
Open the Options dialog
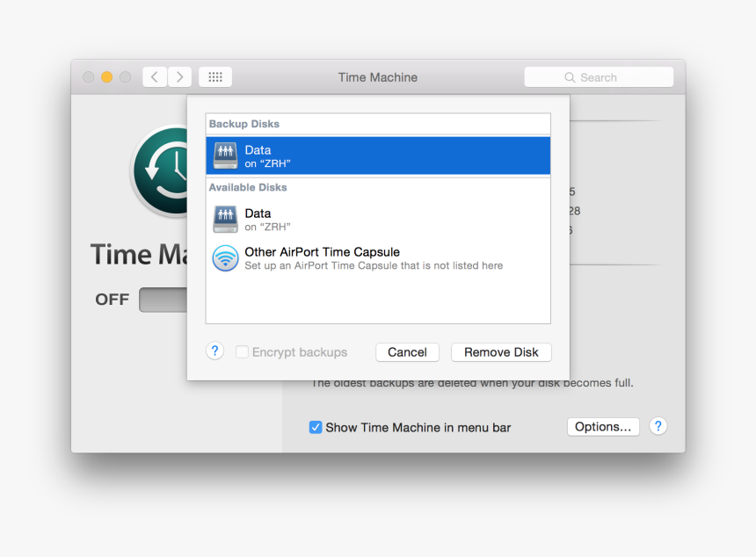[x=603, y=426]
